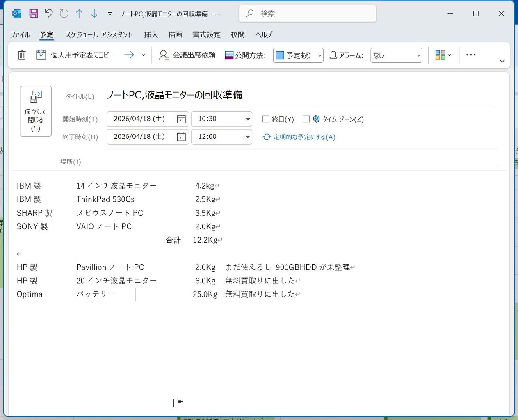This screenshot has height=420, width=518.
Task: Open the end date calendar picker
Action: (x=181, y=137)
